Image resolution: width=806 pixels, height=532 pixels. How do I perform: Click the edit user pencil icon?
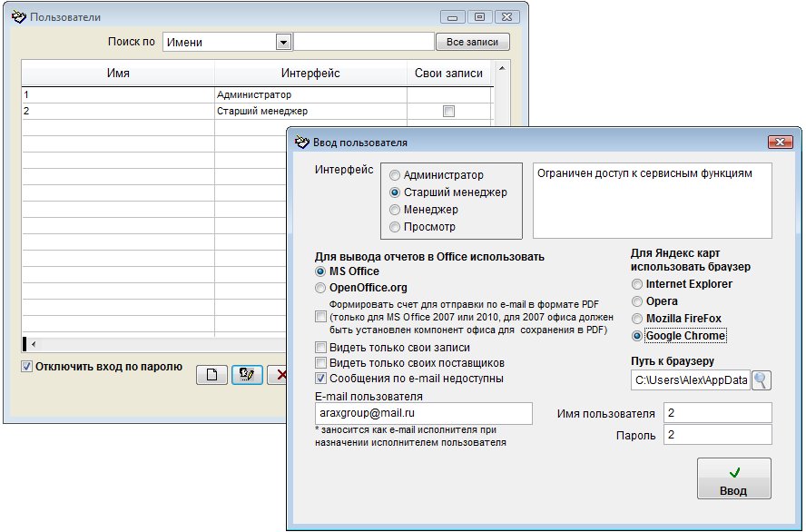pos(247,376)
